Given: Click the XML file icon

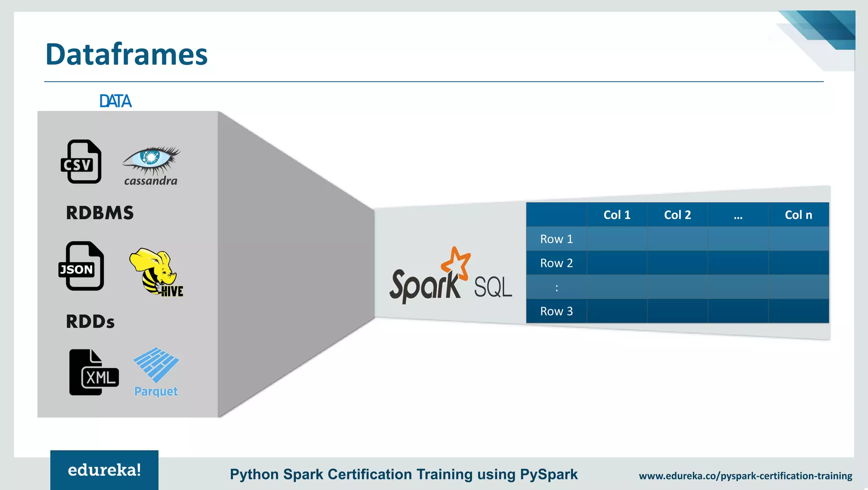Looking at the screenshot, I should point(94,372).
